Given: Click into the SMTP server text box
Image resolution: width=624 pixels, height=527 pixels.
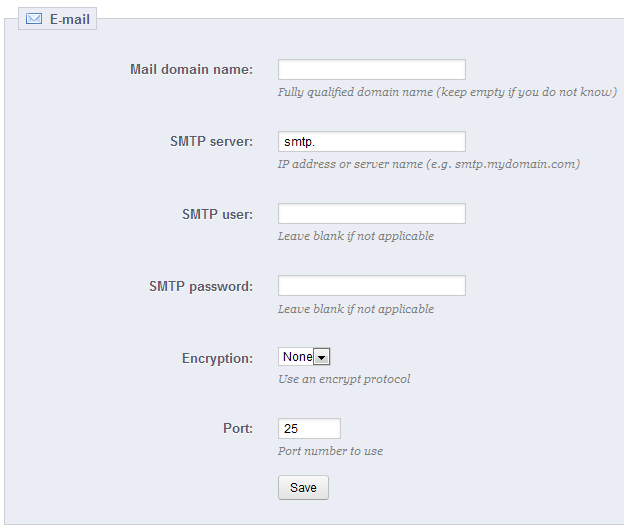Looking at the screenshot, I should pos(371,142).
